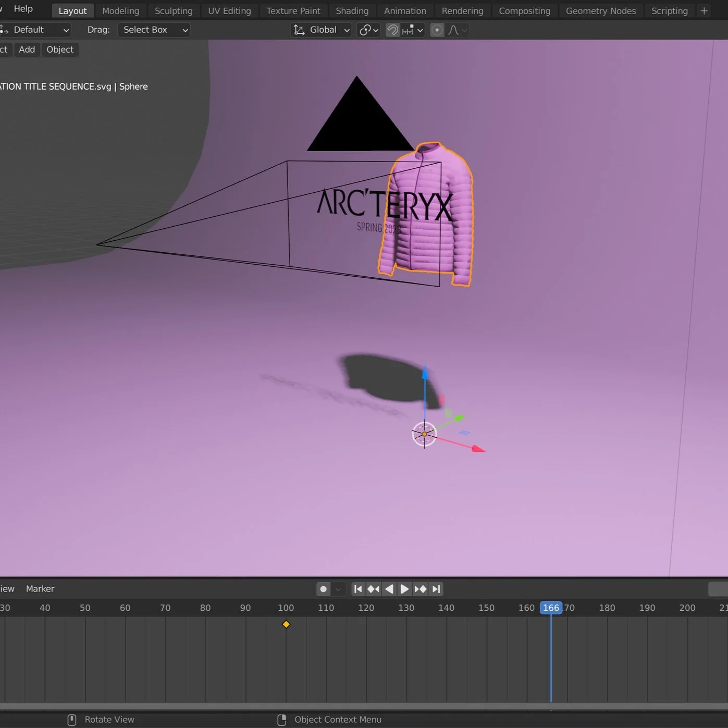This screenshot has height=728, width=728.
Task: Jump to the next keyframe
Action: click(421, 589)
